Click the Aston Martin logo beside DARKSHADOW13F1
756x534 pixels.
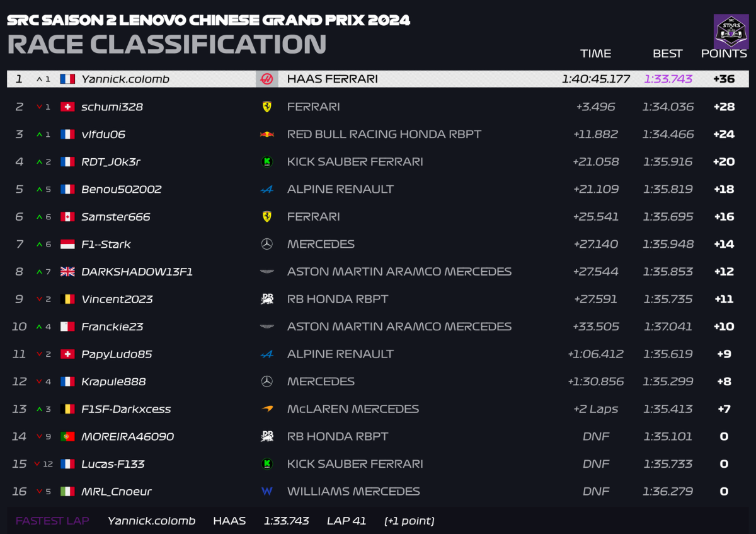pos(266,272)
